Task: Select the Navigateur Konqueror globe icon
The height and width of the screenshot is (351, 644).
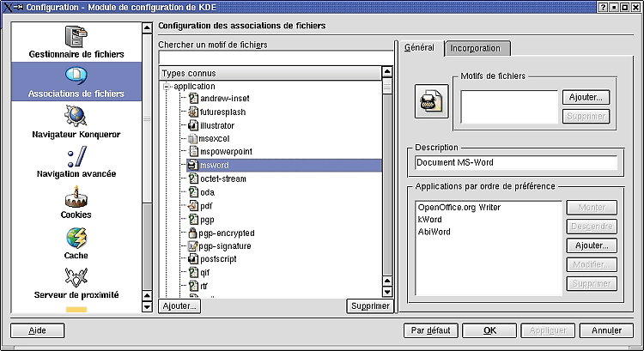Action: pyautogui.click(x=76, y=115)
